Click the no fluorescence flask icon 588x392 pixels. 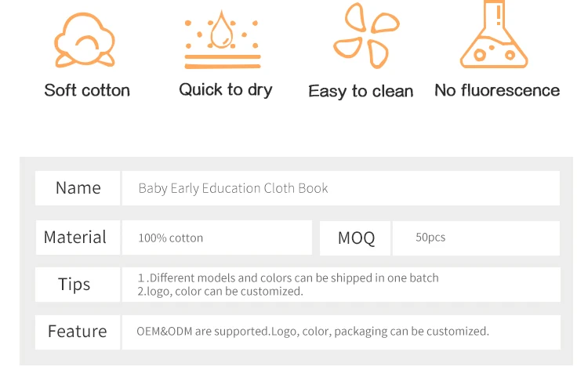click(x=493, y=36)
